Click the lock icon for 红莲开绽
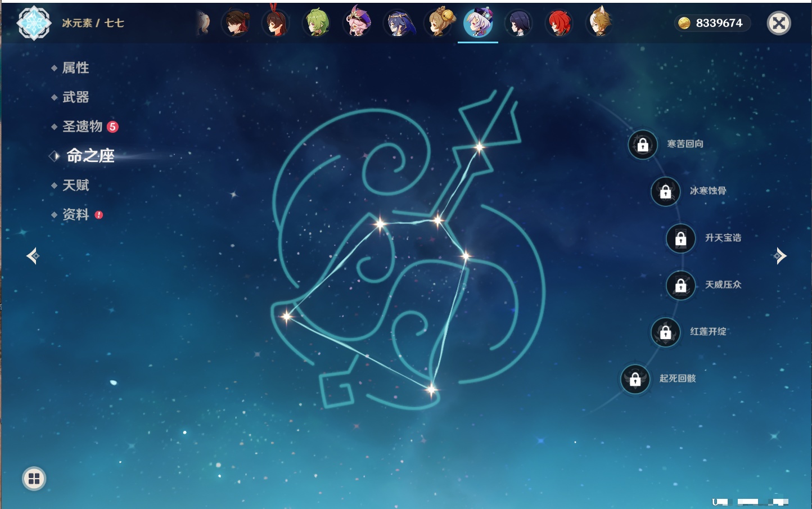 (x=665, y=332)
